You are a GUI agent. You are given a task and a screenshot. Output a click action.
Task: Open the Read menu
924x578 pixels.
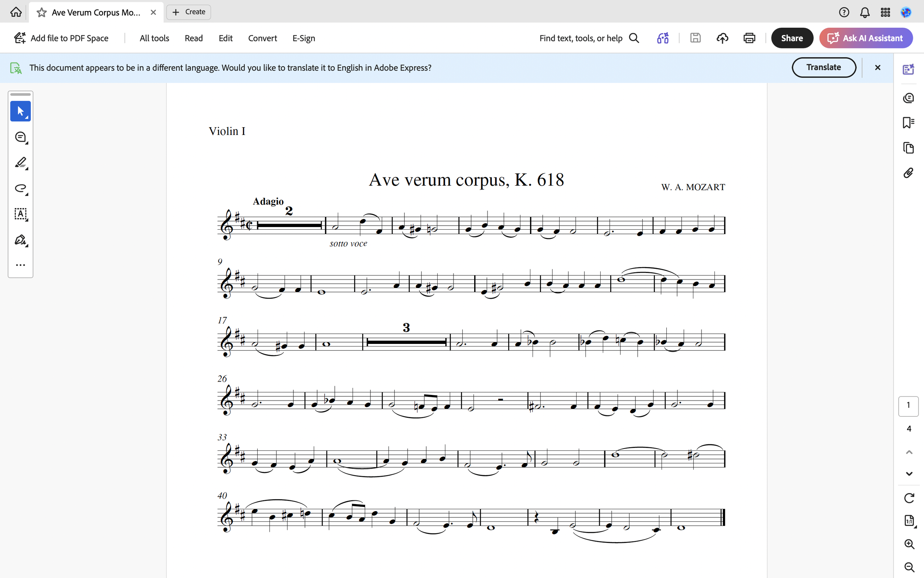[194, 38]
